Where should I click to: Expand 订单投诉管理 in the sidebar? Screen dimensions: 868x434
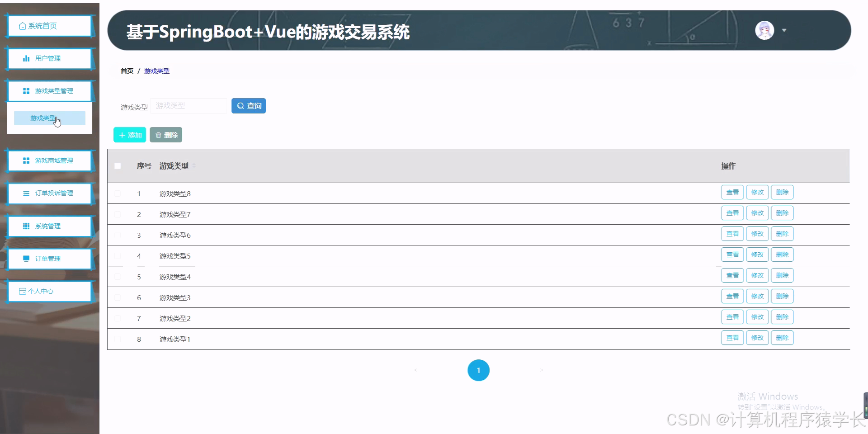tap(50, 193)
